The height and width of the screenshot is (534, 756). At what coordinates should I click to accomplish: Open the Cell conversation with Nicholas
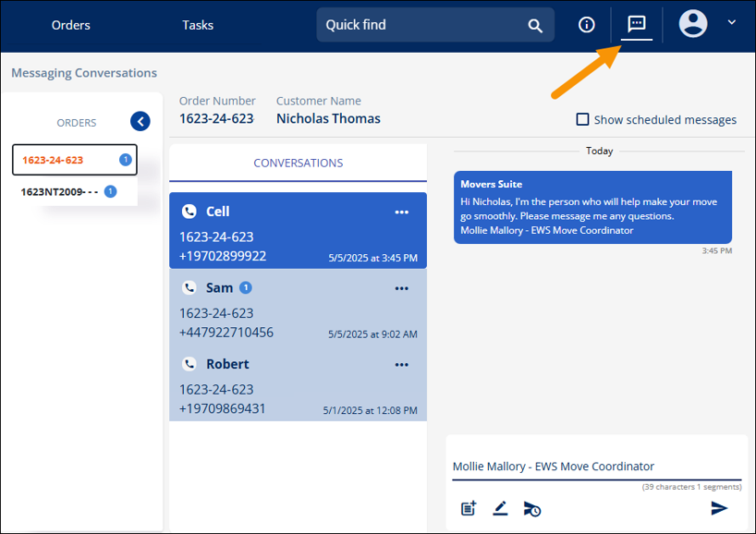click(x=277, y=231)
